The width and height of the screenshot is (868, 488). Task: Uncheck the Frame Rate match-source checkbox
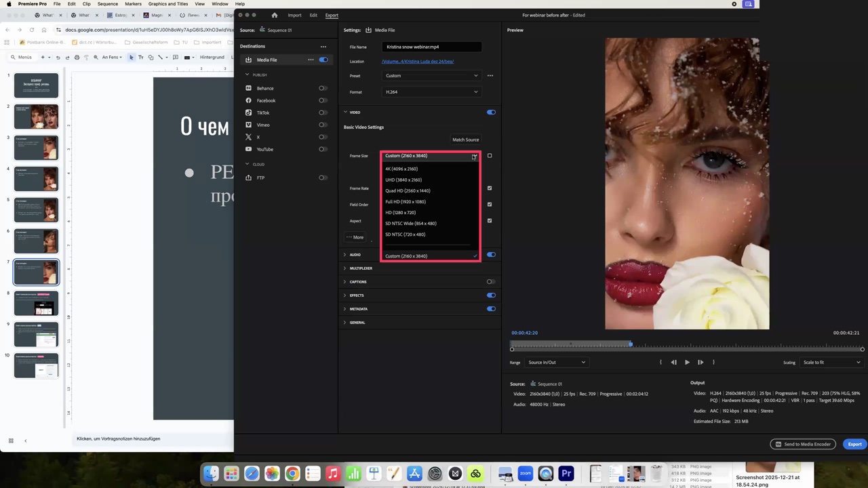[490, 188]
